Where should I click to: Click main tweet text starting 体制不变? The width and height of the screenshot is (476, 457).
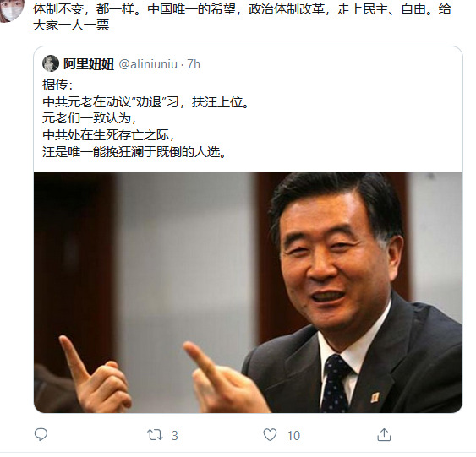pyautogui.click(x=242, y=9)
